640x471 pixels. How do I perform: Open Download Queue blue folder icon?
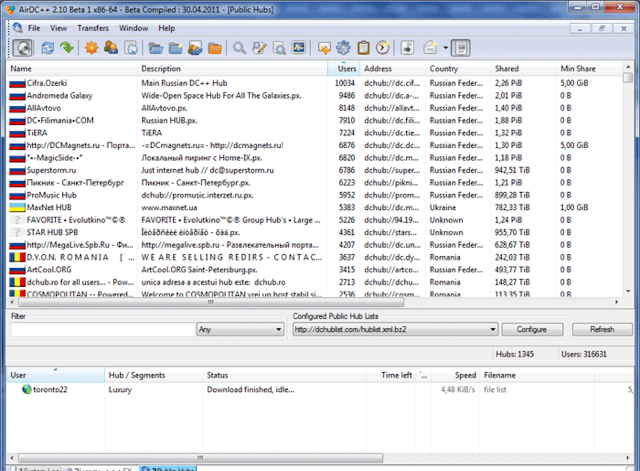156,48
